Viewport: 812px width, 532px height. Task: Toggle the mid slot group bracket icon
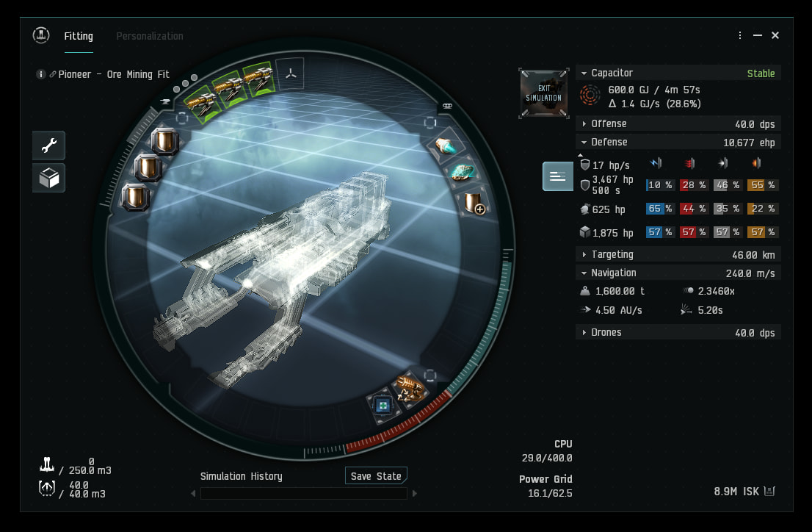click(x=429, y=123)
